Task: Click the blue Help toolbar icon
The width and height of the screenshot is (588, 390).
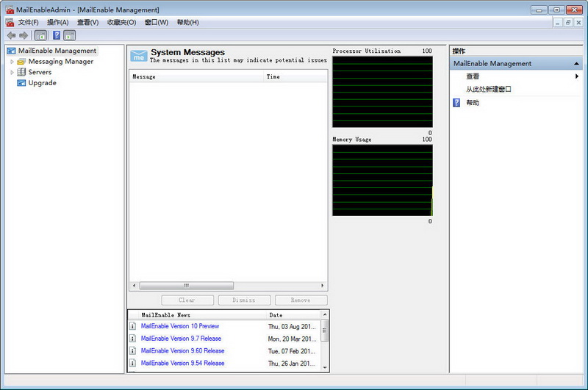Action: [x=57, y=35]
